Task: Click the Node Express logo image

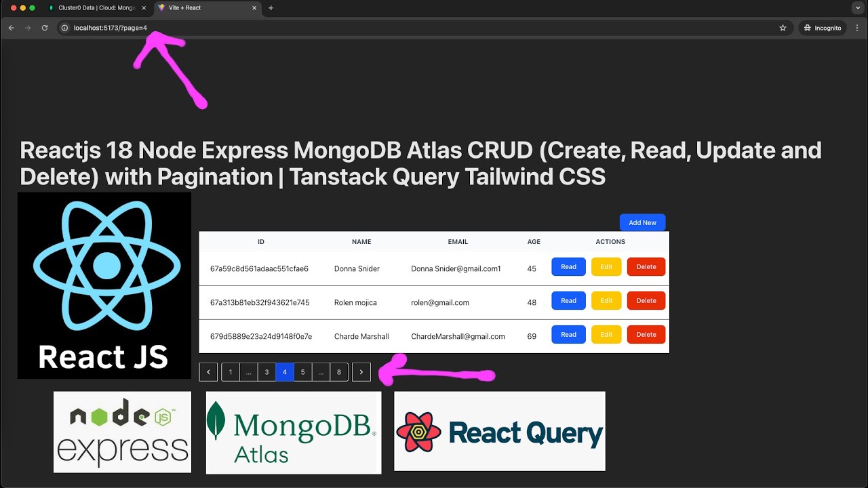Action: pyautogui.click(x=122, y=432)
